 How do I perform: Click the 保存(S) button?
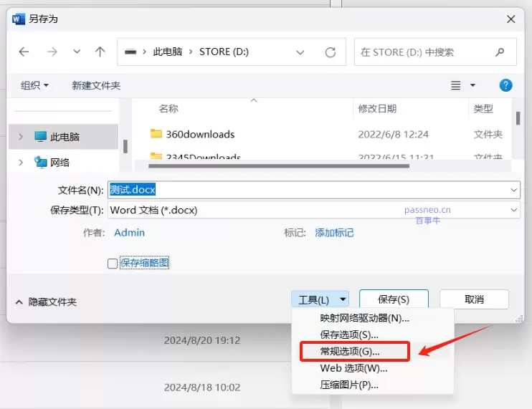(394, 299)
